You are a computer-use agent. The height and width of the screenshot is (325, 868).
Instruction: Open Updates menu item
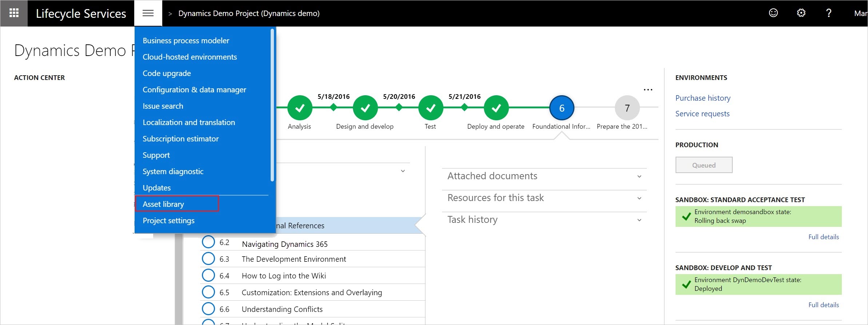pos(156,188)
